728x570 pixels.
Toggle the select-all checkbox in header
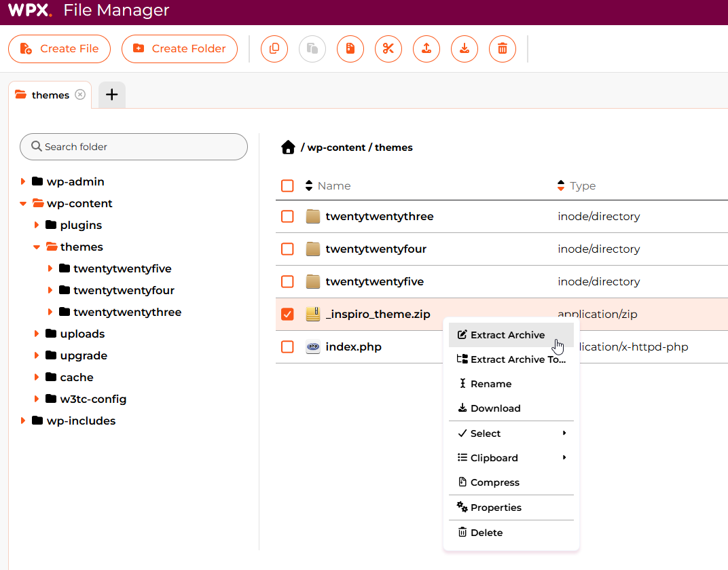click(287, 186)
